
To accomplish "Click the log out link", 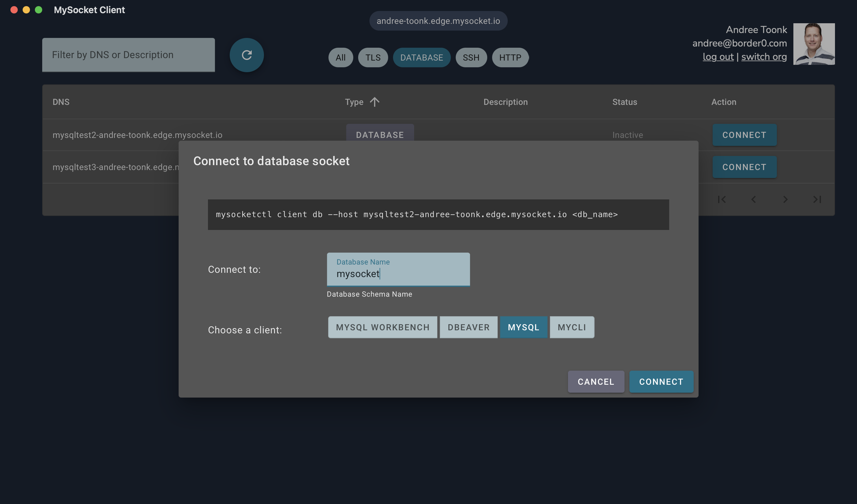I will [x=718, y=57].
